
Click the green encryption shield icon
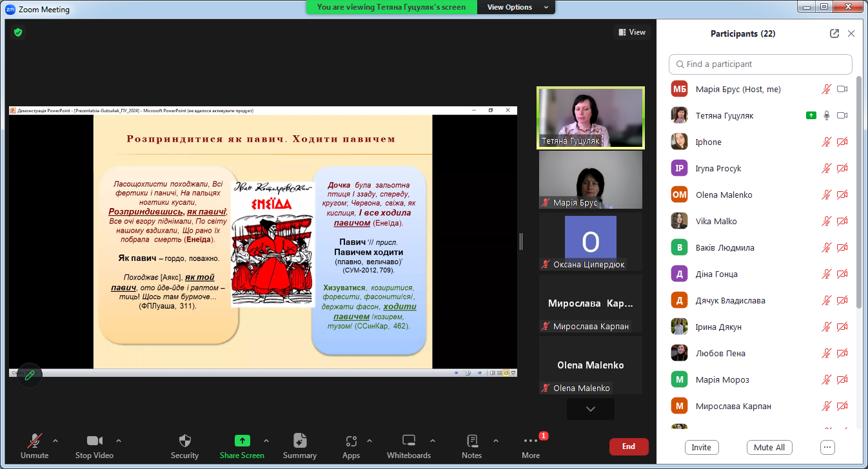click(x=18, y=32)
